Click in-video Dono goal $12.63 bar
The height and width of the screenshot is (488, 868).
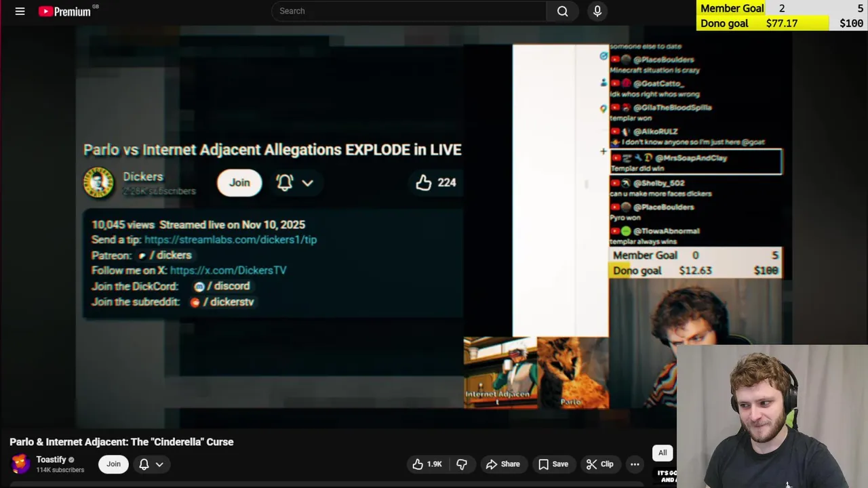pos(696,270)
